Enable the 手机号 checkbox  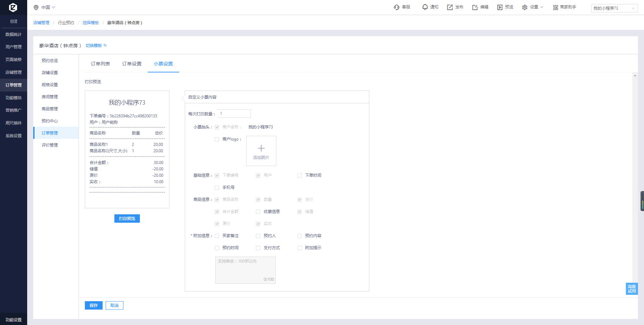217,187
